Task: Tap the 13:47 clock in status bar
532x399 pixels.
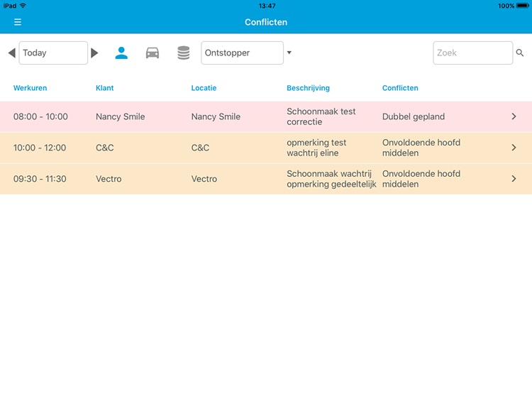Action: coord(267,6)
